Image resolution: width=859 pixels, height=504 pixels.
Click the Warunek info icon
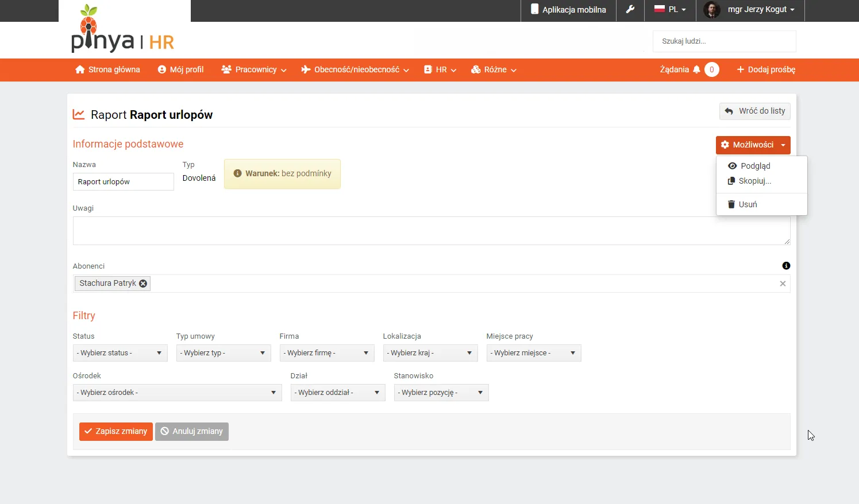tap(237, 173)
